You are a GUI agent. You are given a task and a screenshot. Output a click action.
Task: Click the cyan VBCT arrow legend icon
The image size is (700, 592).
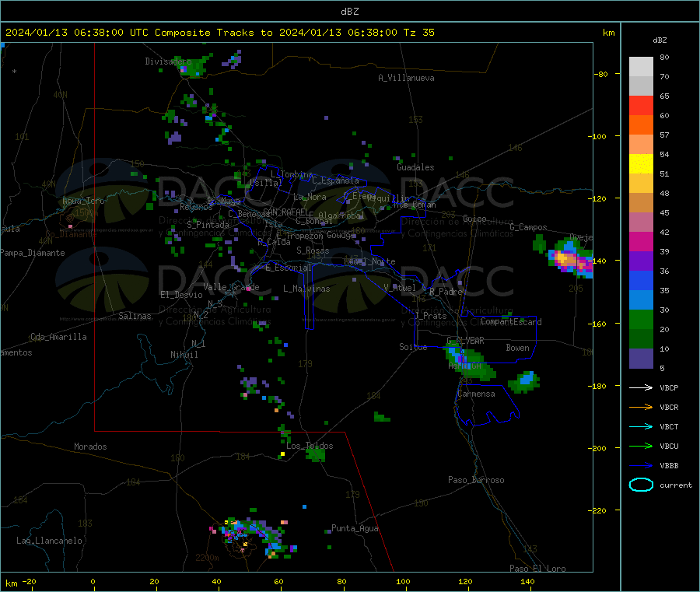tap(641, 427)
